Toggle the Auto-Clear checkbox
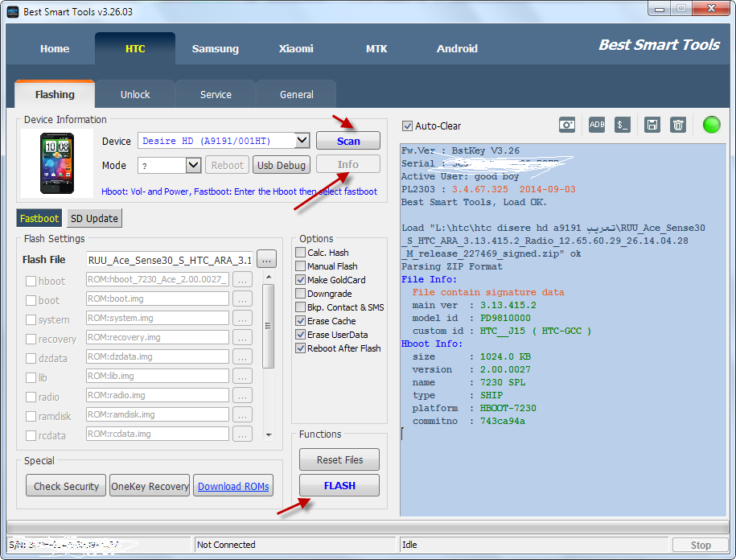Viewport: 736px width, 560px height. [408, 126]
